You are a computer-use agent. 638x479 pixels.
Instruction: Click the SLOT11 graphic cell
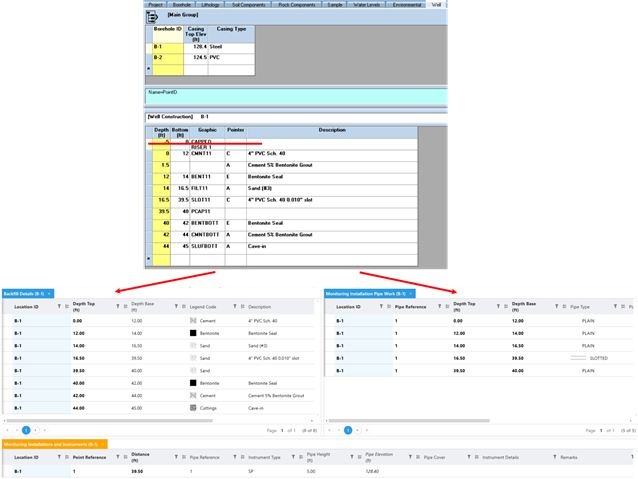207,200
